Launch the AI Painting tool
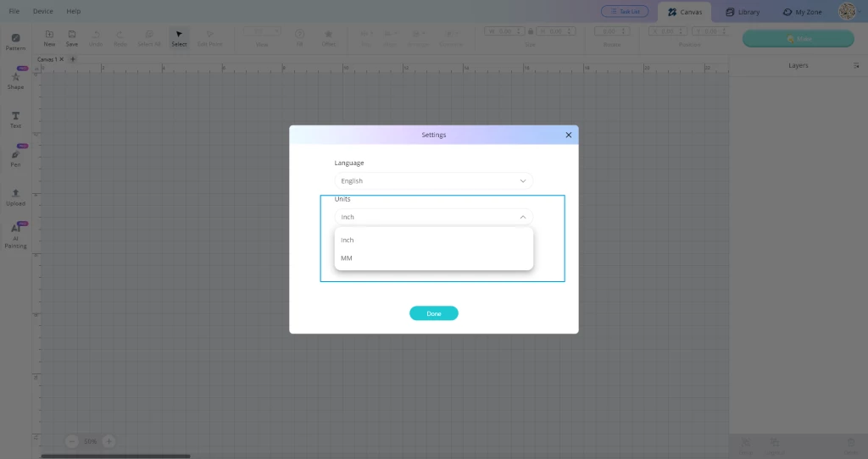The height and width of the screenshot is (459, 868). [x=15, y=236]
